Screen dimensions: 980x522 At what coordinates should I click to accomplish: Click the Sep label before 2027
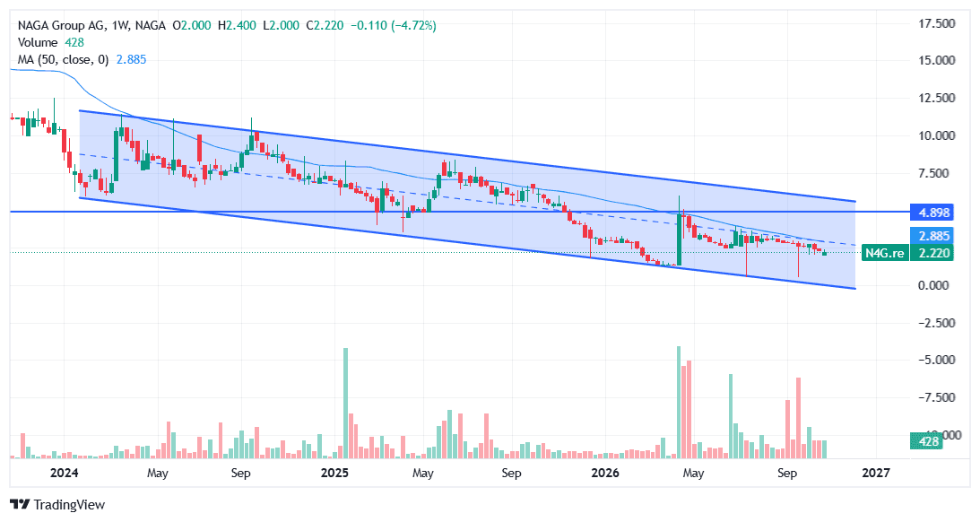pyautogui.click(x=787, y=474)
